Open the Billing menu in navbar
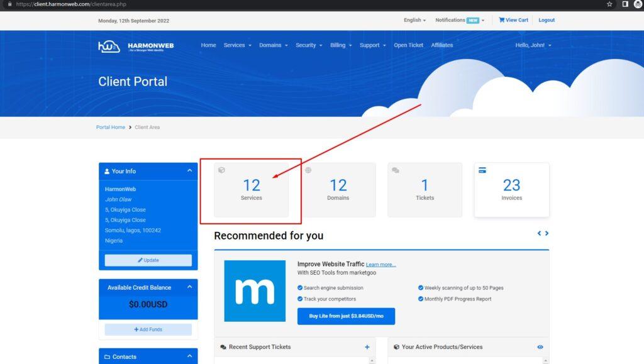Screen dimensions: 644x364 coord(341,45)
